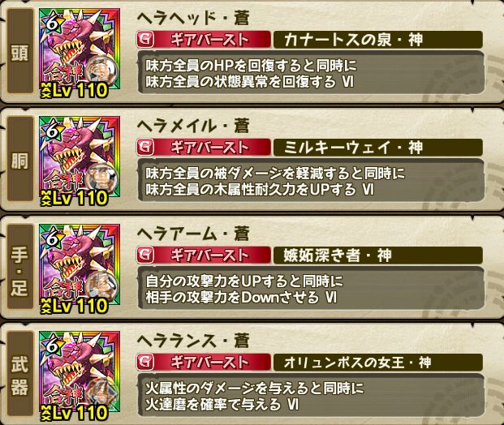Click the 火属性 damage skill description box
Viewport: 504px width, 425px height.
tap(311, 396)
